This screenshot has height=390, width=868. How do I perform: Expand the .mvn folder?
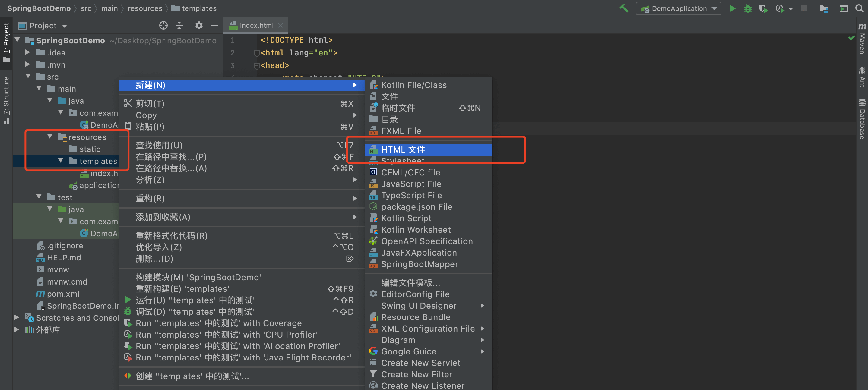click(28, 64)
